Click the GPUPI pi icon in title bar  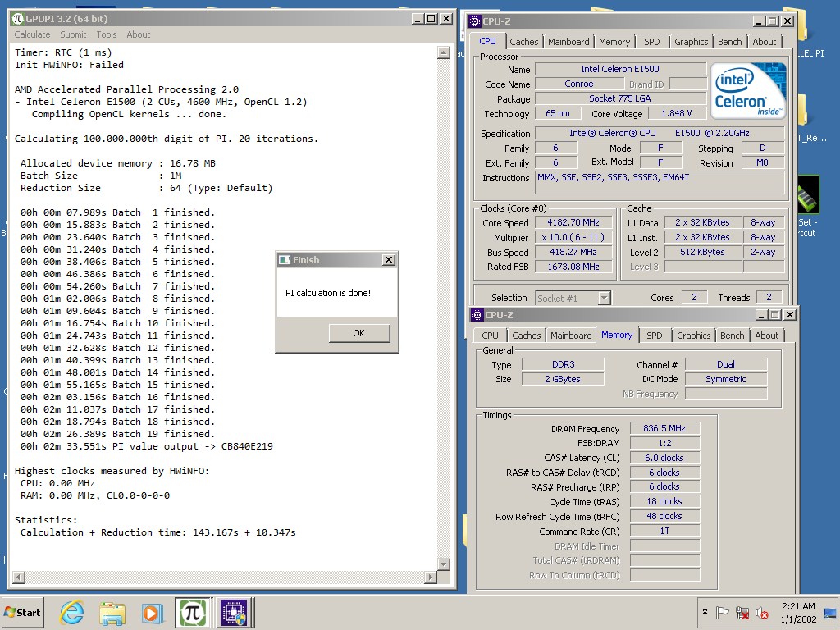click(x=18, y=19)
